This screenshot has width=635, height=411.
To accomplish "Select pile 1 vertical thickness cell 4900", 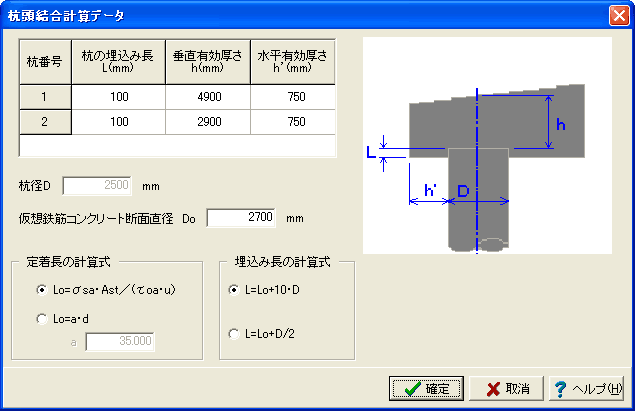I will click(x=208, y=97).
